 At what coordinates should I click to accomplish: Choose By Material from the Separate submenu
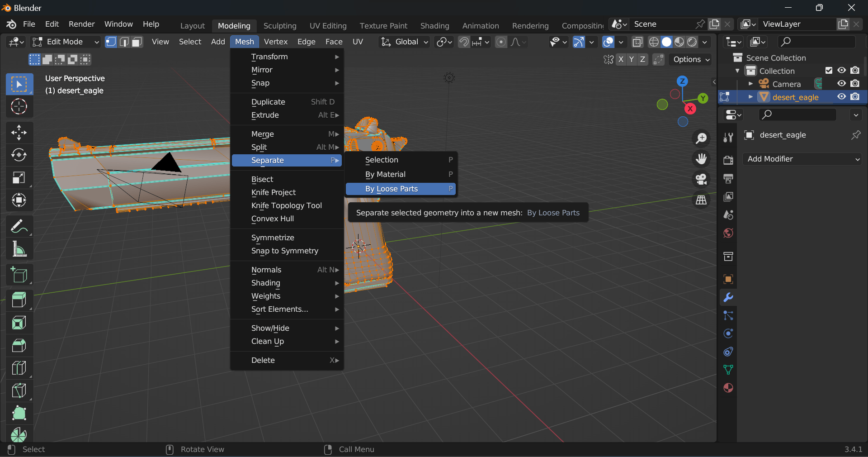coord(385,174)
